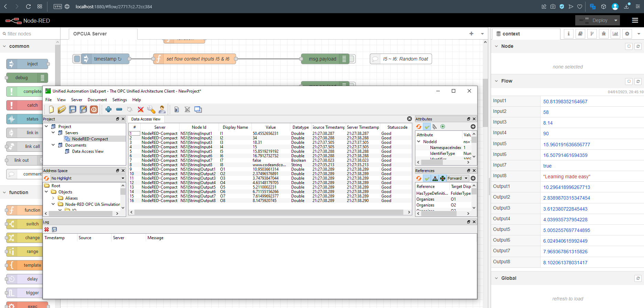Refresh the Attributes panel with orange arrows

tap(419, 127)
